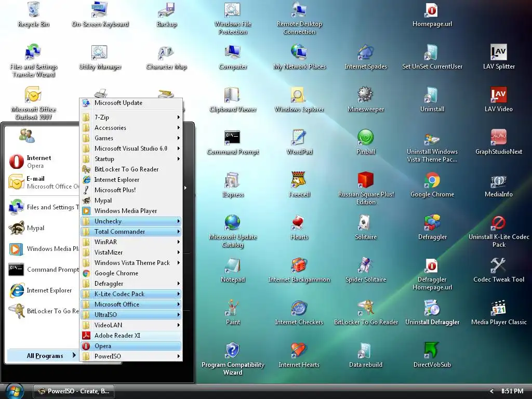The height and width of the screenshot is (399, 532).
Task: Select Google Chrome in programs menu
Action: click(131, 273)
